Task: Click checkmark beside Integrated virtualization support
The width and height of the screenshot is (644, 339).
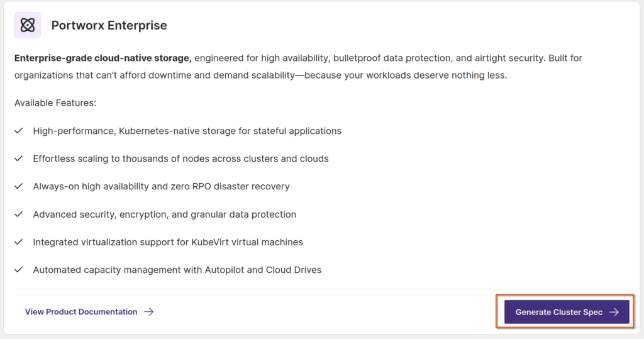Action: click(x=19, y=242)
